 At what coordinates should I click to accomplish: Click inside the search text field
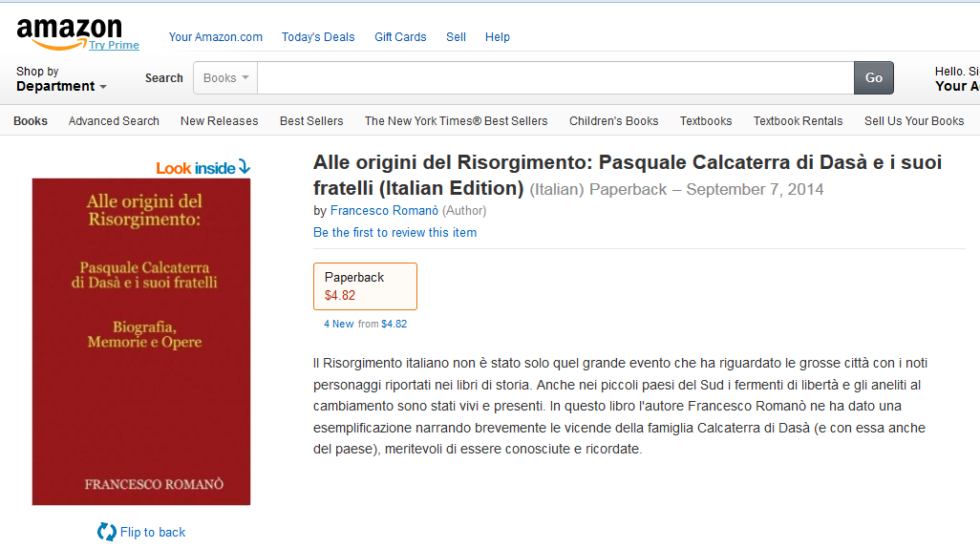click(x=556, y=78)
